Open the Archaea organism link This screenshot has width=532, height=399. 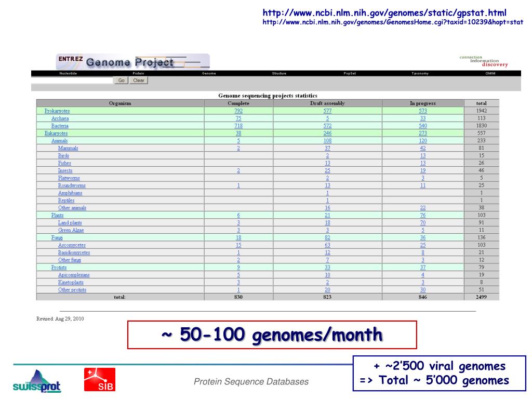pos(60,118)
